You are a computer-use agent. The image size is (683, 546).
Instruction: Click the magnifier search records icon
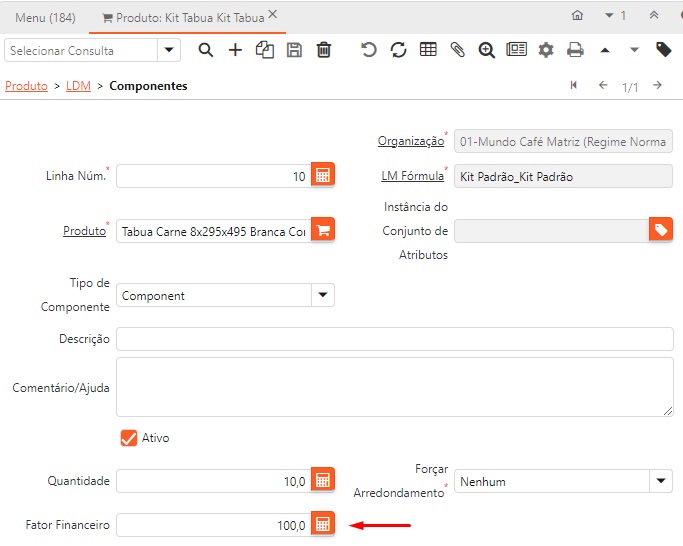coord(206,50)
